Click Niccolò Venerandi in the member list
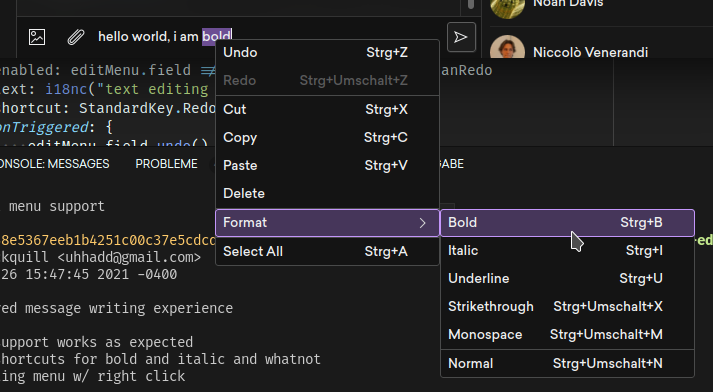 pyautogui.click(x=590, y=52)
